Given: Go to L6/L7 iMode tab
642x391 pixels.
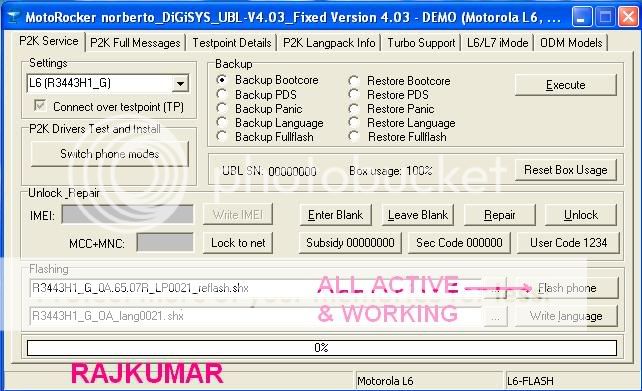Looking at the screenshot, I should [x=497, y=43].
